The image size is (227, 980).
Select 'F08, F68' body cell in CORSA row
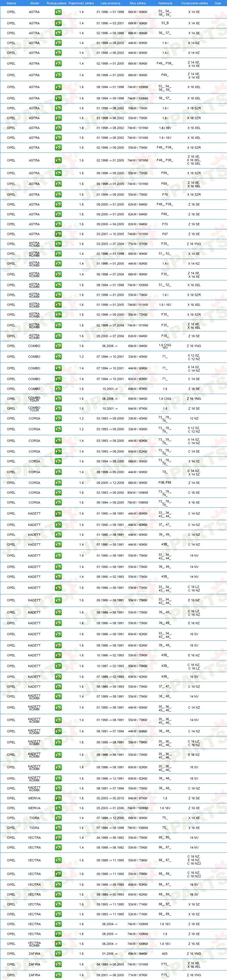coord(165,483)
